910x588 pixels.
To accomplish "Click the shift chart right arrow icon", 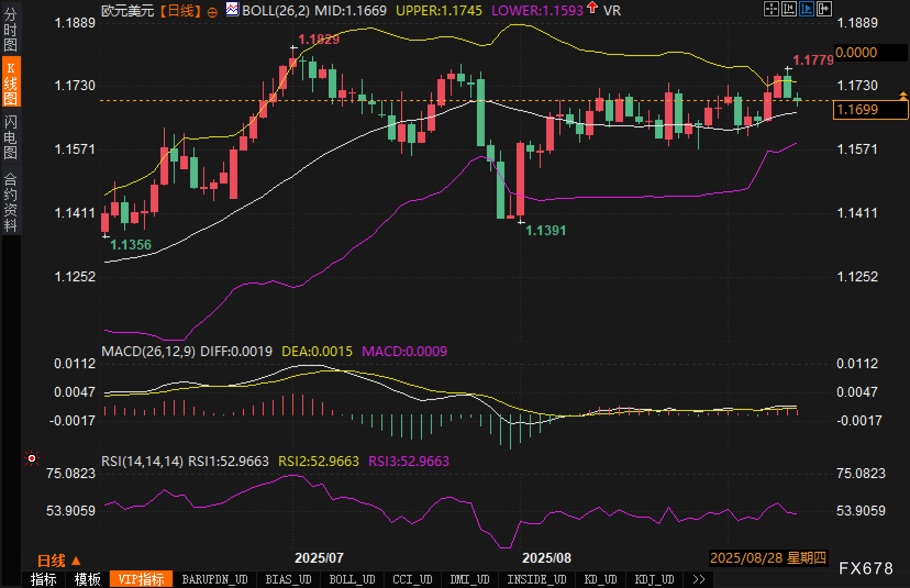I will click(x=824, y=9).
